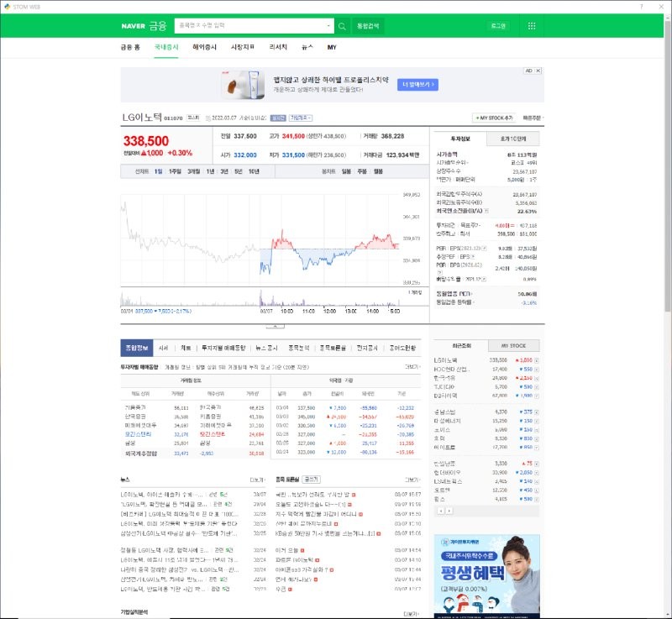Click the AD info icon on banner
Screen dimensions: 672x619
pyautogui.click(x=529, y=71)
